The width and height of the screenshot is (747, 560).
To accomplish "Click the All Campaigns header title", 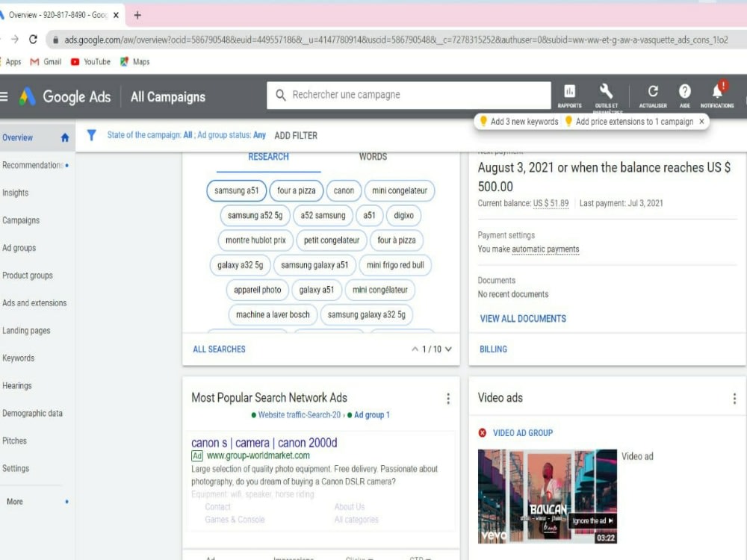I will tap(167, 96).
